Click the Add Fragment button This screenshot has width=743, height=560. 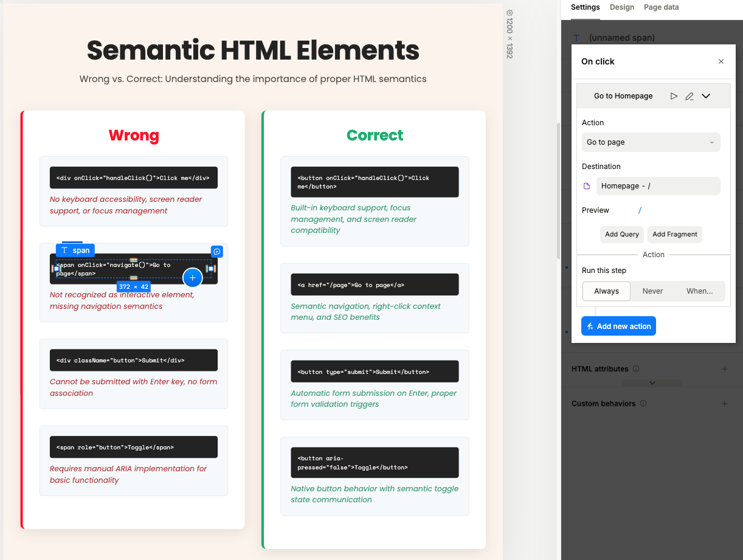tap(675, 234)
